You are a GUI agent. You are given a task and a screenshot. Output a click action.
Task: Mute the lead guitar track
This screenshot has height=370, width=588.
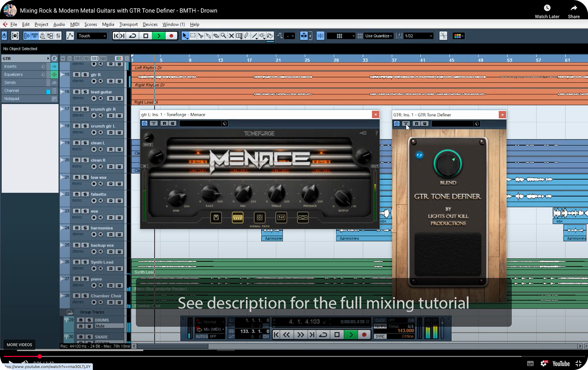[x=77, y=92]
